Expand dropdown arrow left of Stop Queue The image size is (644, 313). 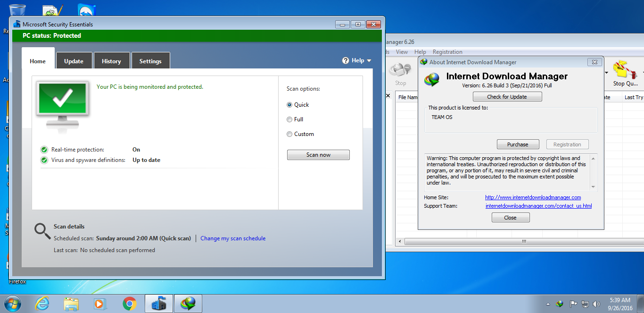click(x=606, y=73)
